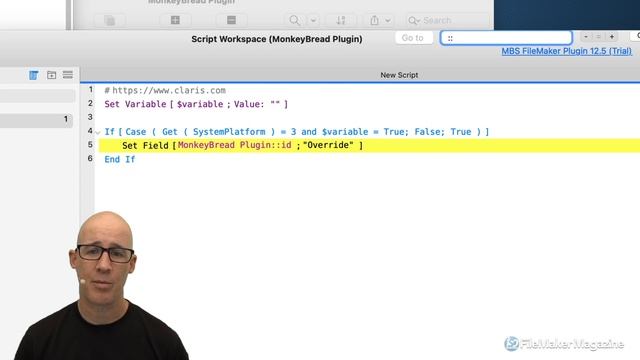Click the magnifier find icon in background window

coord(294,20)
